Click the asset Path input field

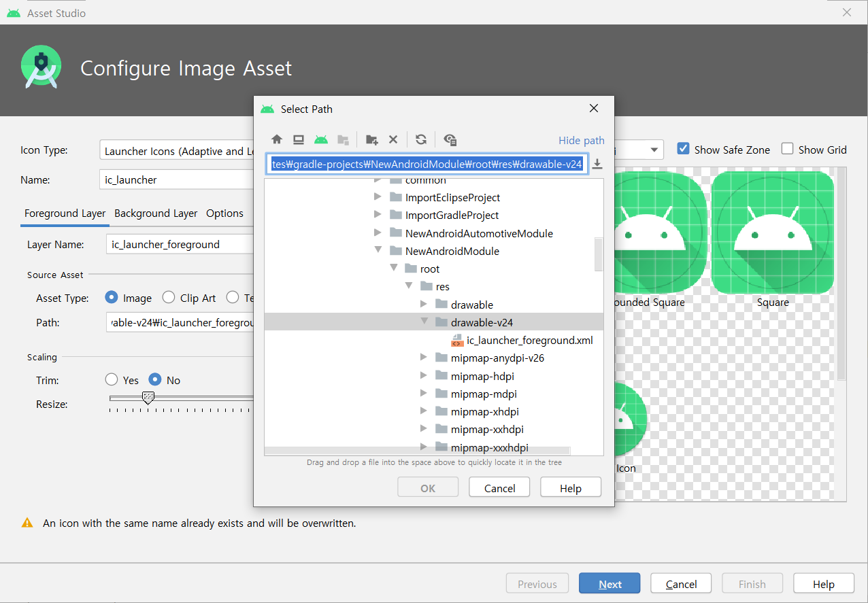point(181,322)
